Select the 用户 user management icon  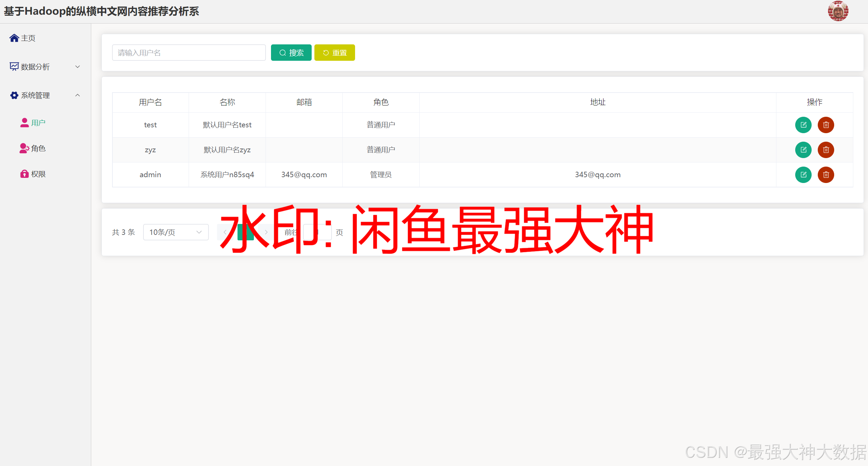pos(24,122)
